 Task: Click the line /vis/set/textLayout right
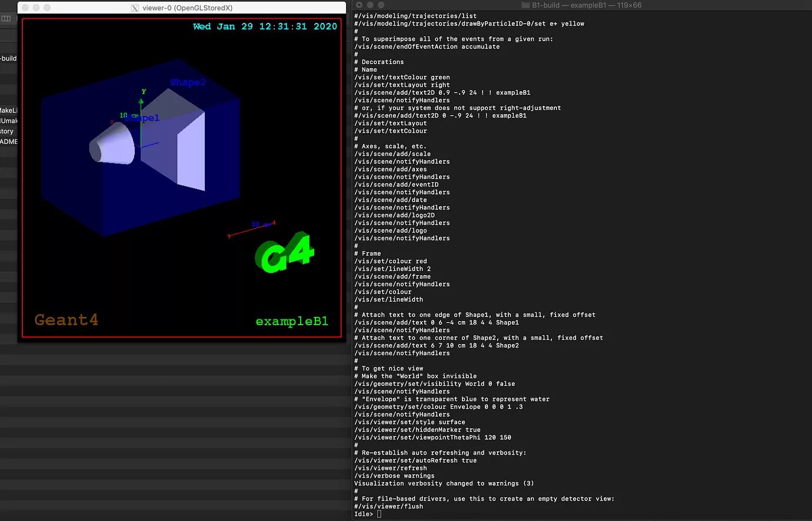pyautogui.click(x=402, y=85)
